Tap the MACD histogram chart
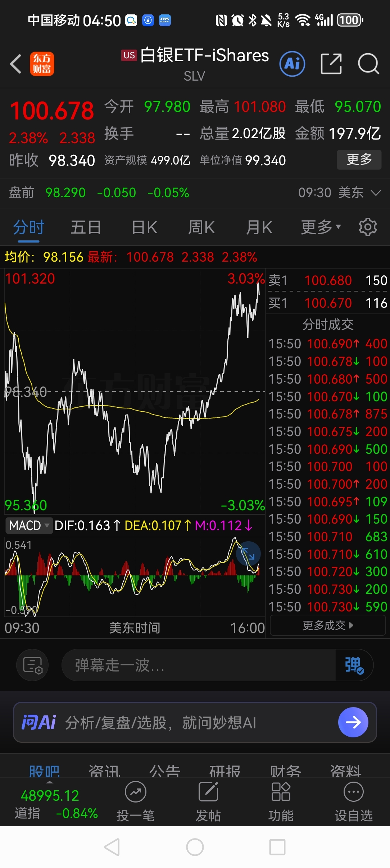This screenshot has width=390, height=868. click(135, 577)
